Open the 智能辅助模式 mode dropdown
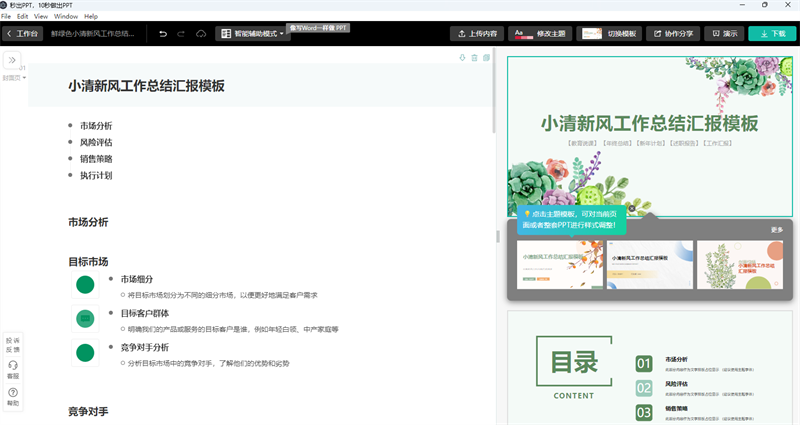The image size is (800, 425). point(252,33)
